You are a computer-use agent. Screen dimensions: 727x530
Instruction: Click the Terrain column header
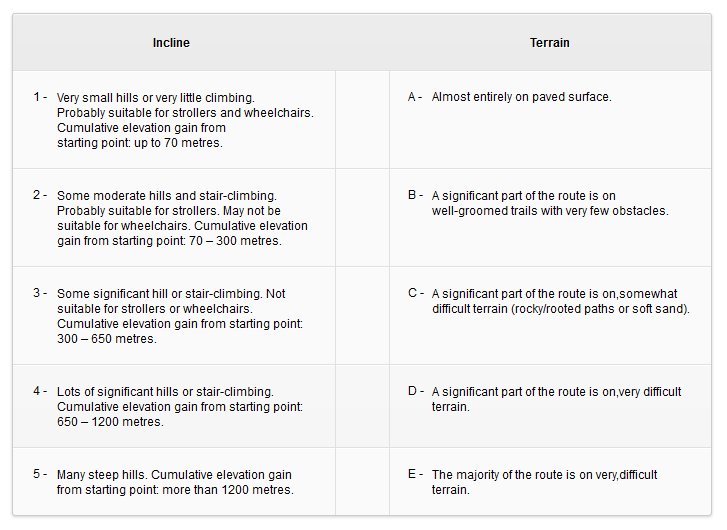(549, 43)
